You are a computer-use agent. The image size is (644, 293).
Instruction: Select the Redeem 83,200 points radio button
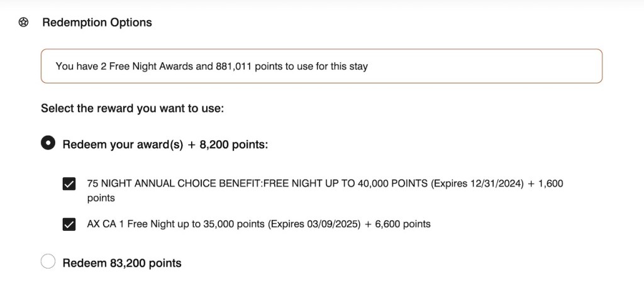pos(48,262)
